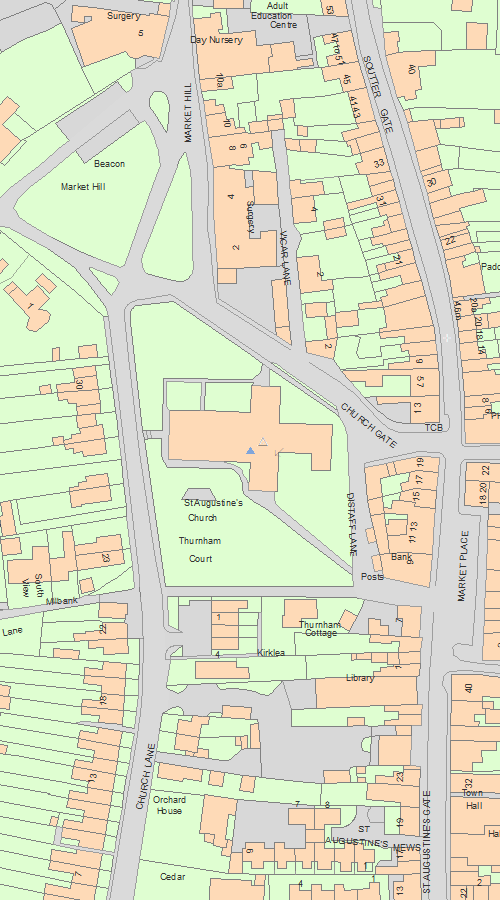Viewport: 500px width, 900px height.
Task: Click the Posts label near Distaff Lane
Action: pyautogui.click(x=372, y=576)
